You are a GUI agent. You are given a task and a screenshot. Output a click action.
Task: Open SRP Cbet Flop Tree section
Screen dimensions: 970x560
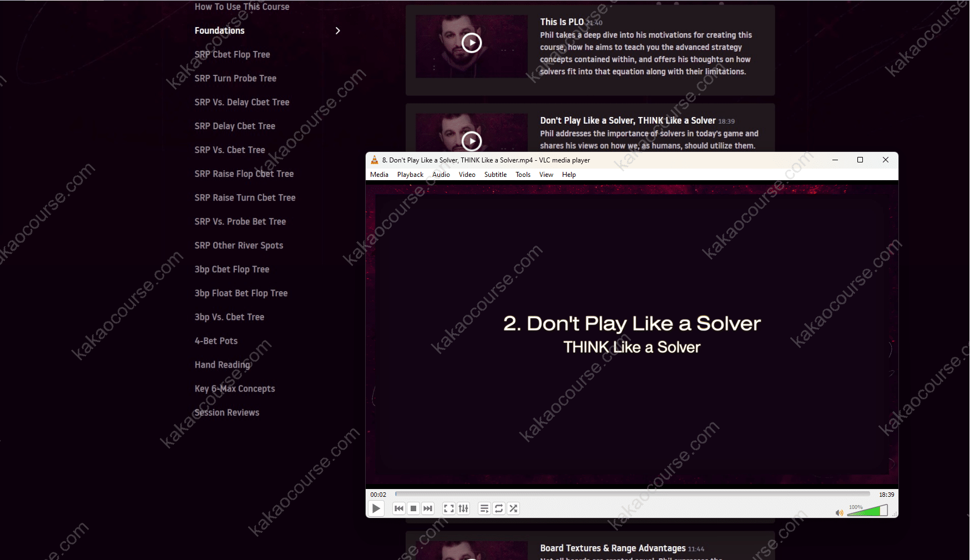[232, 54]
